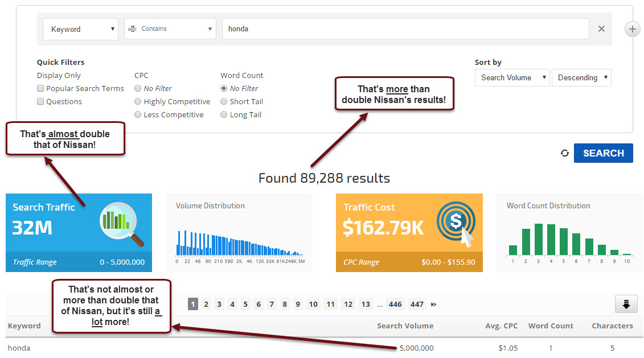Select Less Competitive radio option

[x=138, y=114]
